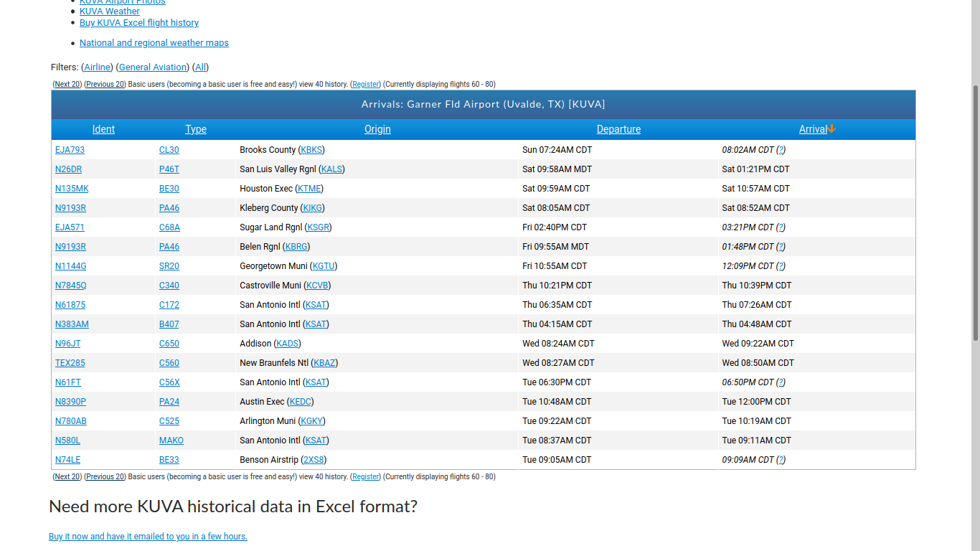The width and height of the screenshot is (980, 551).
Task: Click the question mark for EJA793 arrival
Action: pyautogui.click(x=781, y=150)
